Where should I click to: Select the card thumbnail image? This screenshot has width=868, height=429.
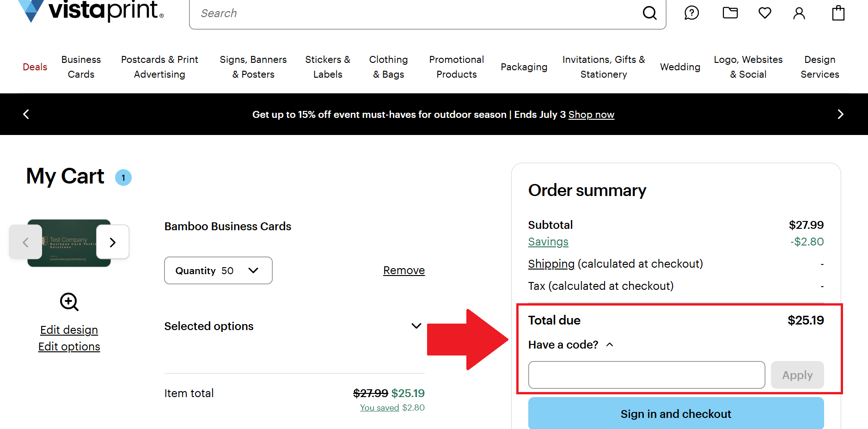pyautogui.click(x=69, y=242)
